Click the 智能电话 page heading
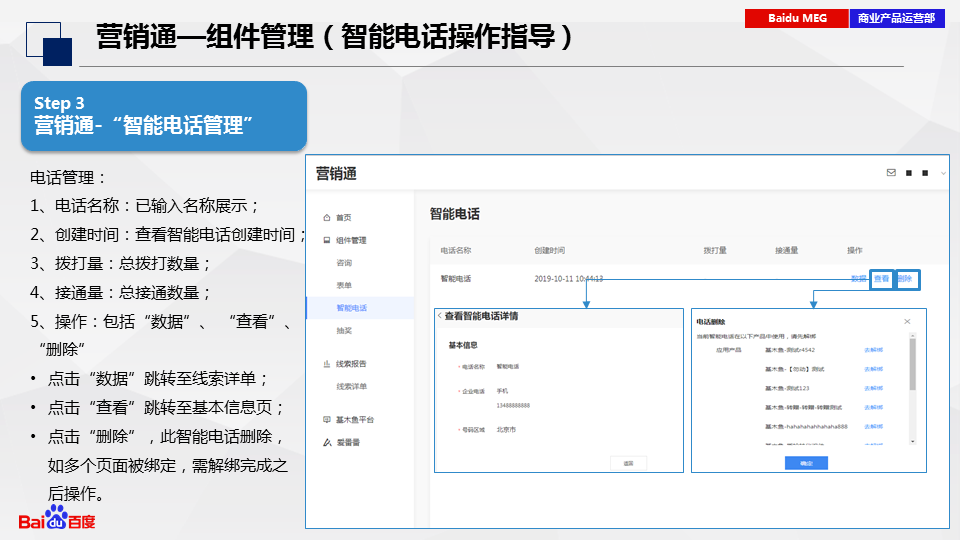The width and height of the screenshot is (960, 540). pos(454,214)
